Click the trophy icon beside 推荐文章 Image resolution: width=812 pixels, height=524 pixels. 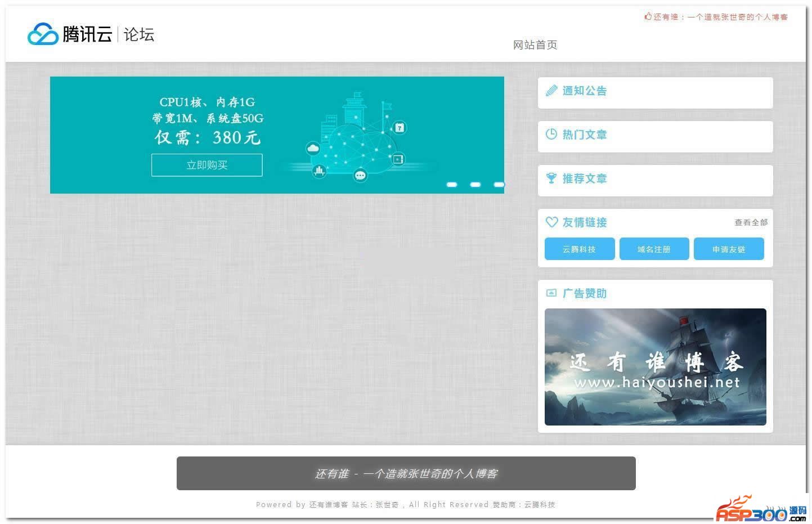coord(551,178)
